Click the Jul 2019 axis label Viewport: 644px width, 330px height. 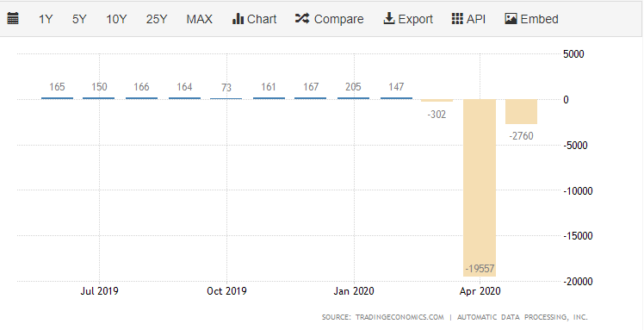[99, 291]
